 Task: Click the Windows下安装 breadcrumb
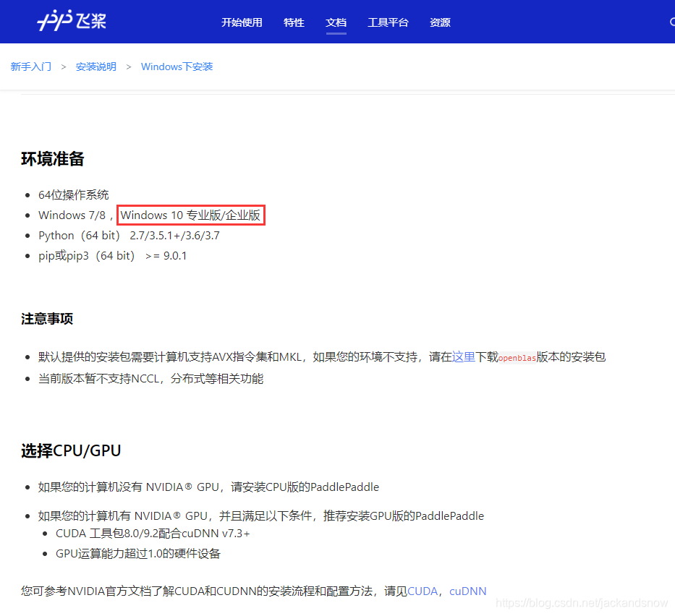[177, 67]
